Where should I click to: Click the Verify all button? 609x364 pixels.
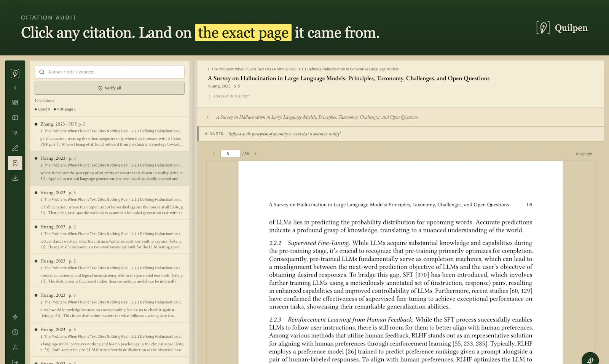coord(110,88)
